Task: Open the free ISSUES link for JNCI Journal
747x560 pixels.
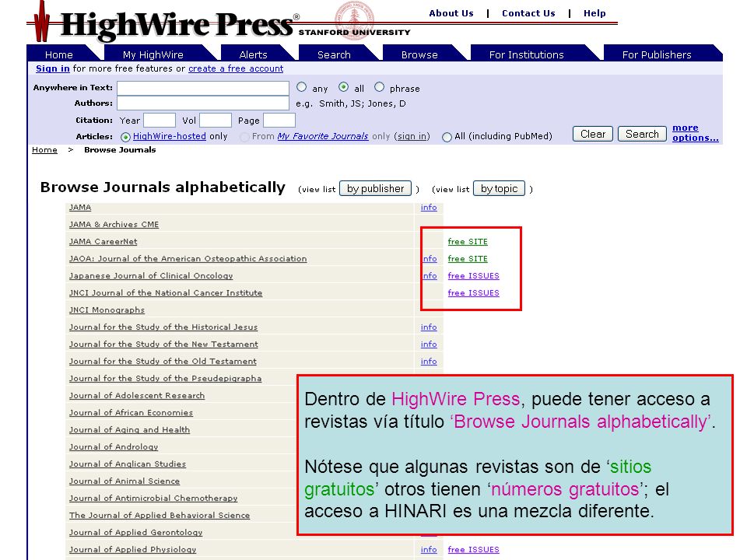Action: (x=474, y=293)
